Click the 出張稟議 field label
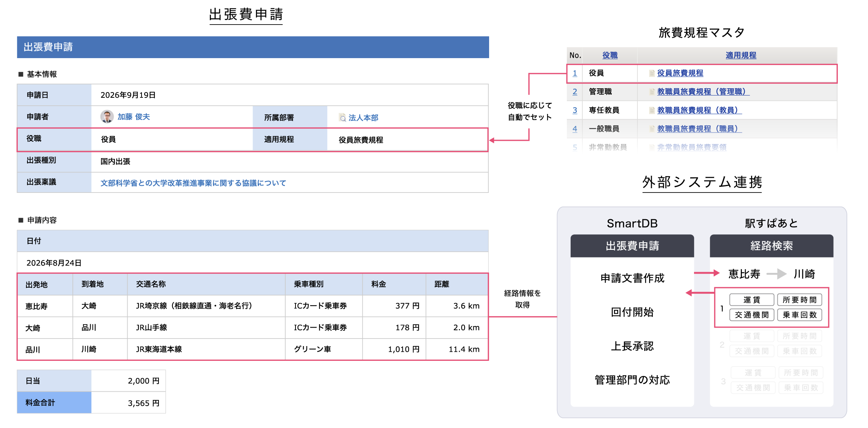 42,182
